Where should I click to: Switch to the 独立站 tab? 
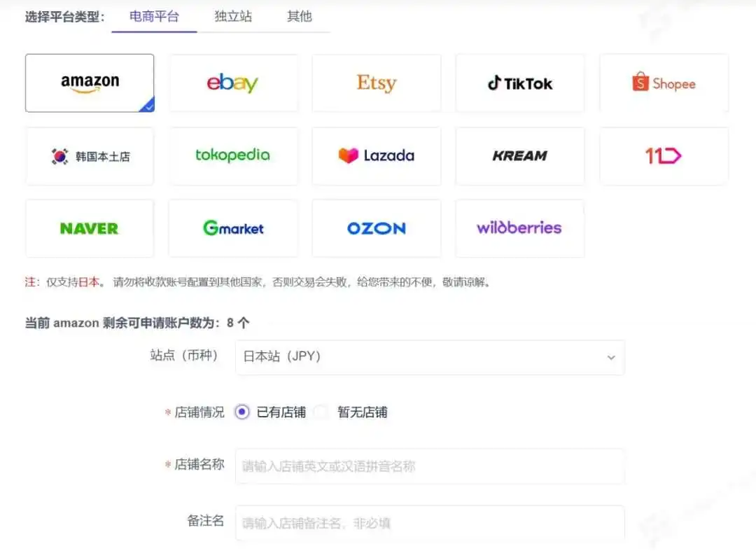point(233,17)
